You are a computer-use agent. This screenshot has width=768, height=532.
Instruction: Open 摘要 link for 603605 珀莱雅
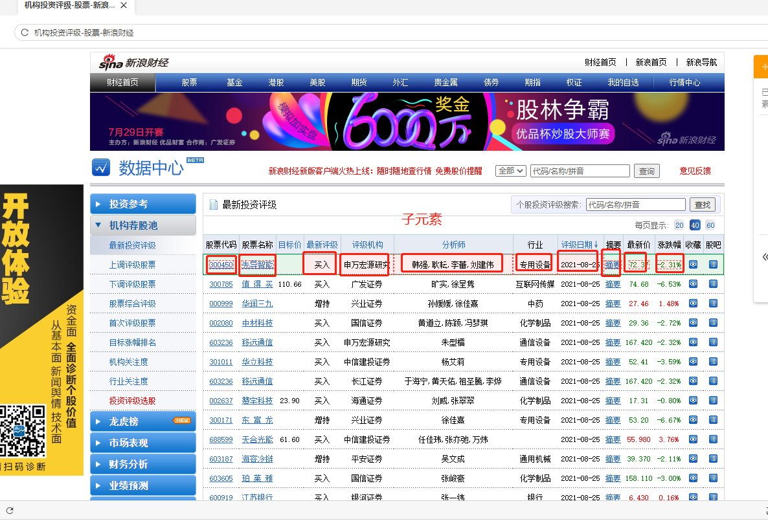pyautogui.click(x=613, y=478)
